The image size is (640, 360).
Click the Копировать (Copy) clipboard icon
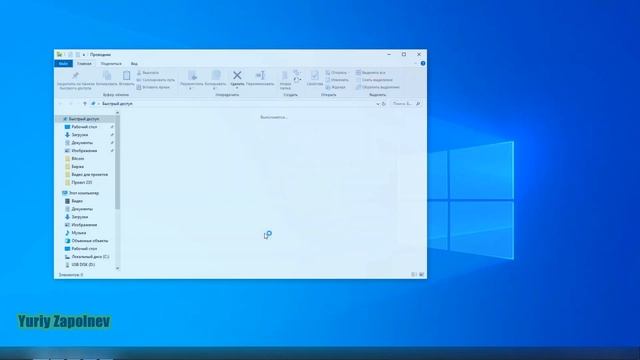[x=107, y=76]
